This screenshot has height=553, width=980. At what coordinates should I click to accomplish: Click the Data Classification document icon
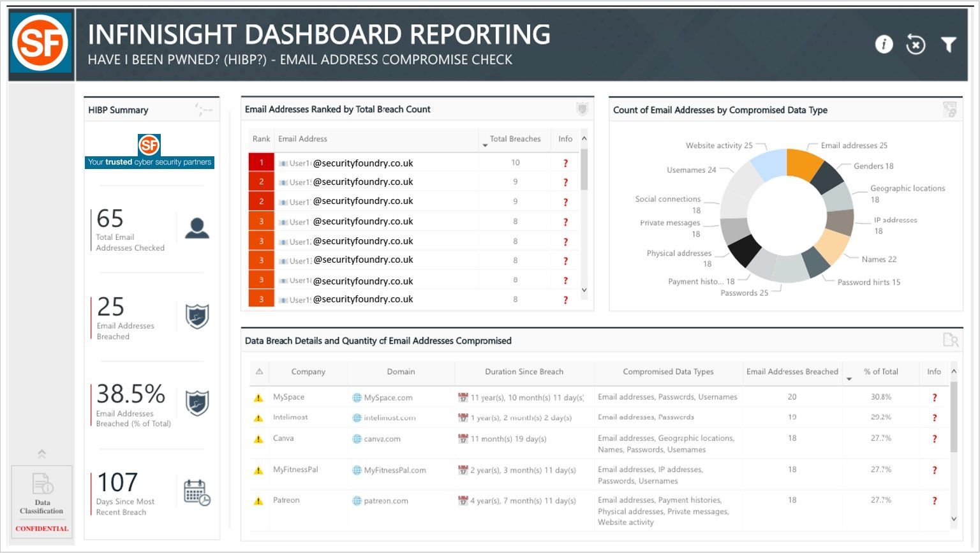coord(42,483)
